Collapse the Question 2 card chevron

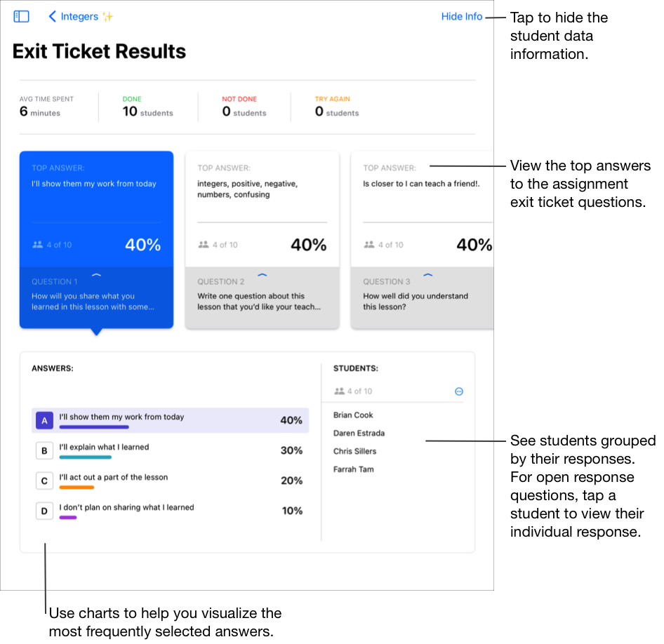[263, 275]
